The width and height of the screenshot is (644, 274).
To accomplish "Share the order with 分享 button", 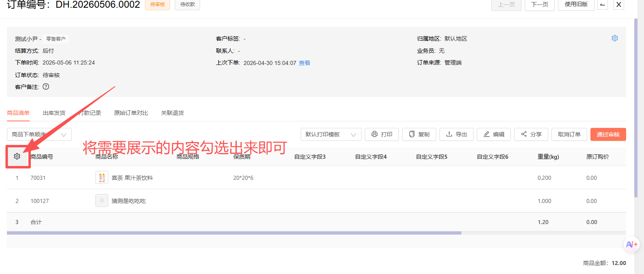I will coord(531,134).
